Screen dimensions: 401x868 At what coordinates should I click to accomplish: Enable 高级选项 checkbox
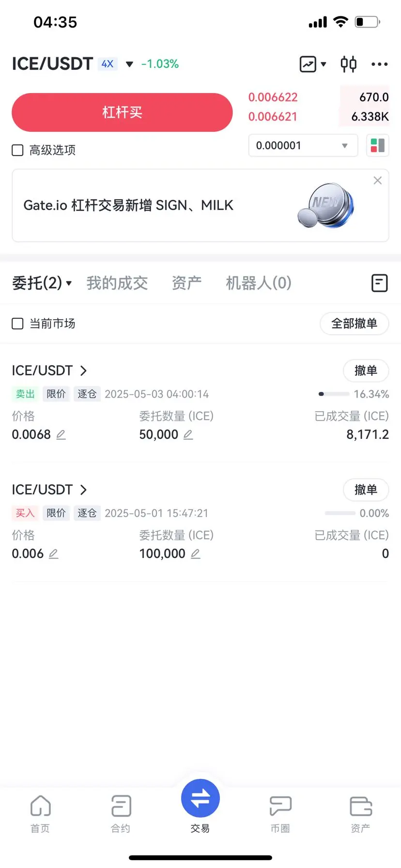pos(17,150)
